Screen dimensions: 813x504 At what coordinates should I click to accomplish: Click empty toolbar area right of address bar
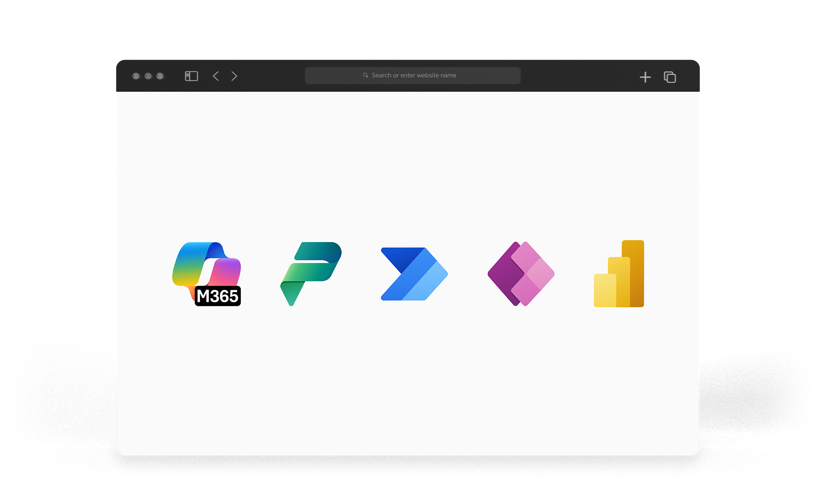[x=580, y=76]
